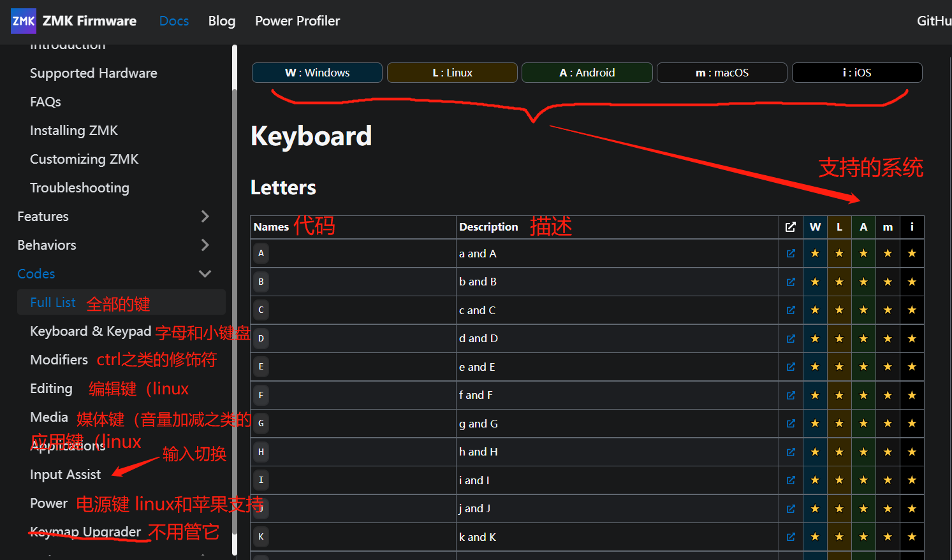Click key code A in Names column
Viewport: 952px width, 560px height.
click(x=261, y=254)
